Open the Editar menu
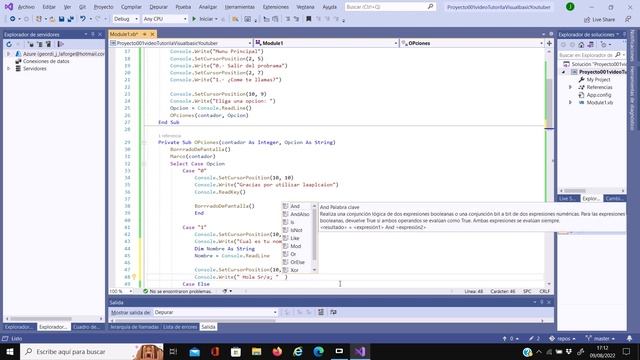 point(49,7)
